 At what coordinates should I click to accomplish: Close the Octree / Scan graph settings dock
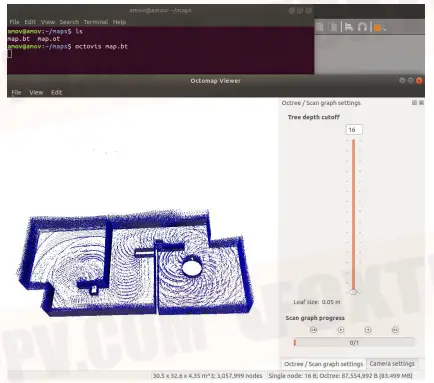421,103
